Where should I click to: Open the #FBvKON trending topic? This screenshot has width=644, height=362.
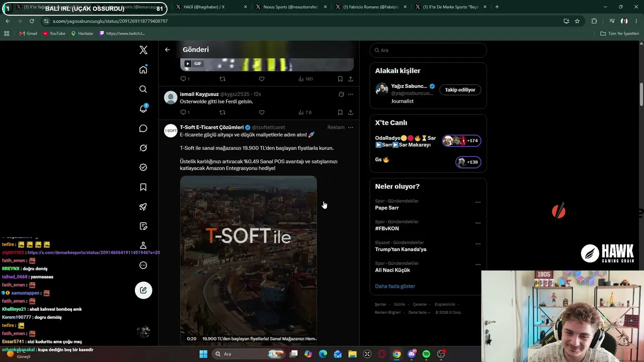[387, 228]
